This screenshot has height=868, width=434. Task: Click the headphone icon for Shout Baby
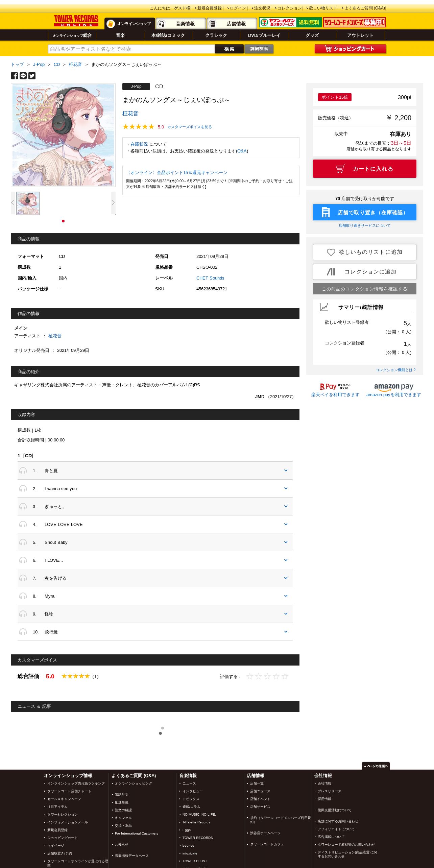click(23, 542)
